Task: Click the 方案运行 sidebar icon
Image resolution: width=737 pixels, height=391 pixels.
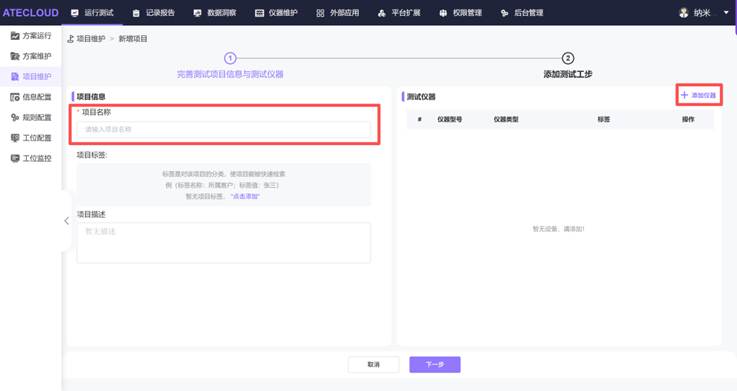Action: (15, 36)
